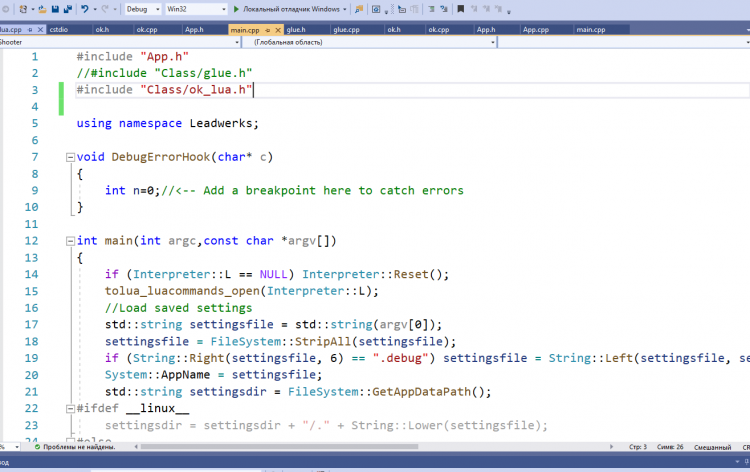The height and width of the screenshot is (472, 750).
Task: Open the Debug configuration dropdown
Action: click(x=142, y=9)
